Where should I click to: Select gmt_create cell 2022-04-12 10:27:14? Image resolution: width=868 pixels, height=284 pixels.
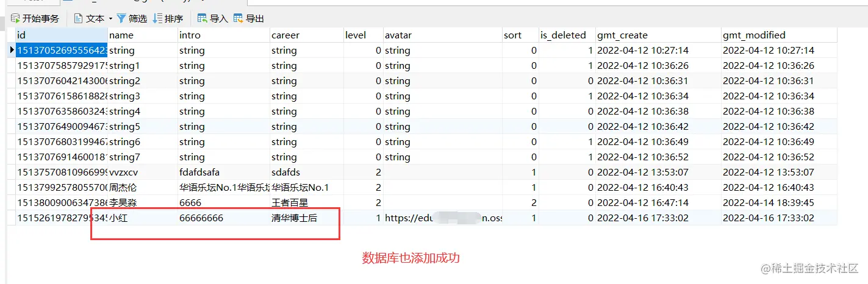(x=658, y=50)
